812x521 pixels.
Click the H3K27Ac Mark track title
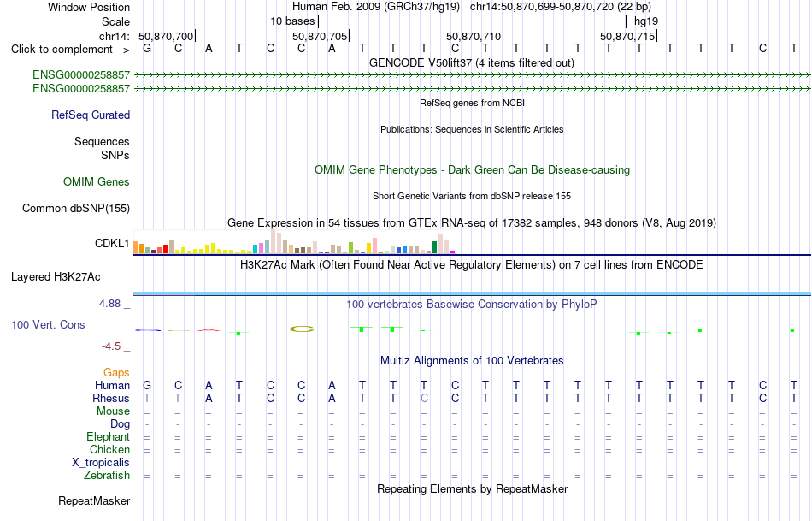coord(472,265)
